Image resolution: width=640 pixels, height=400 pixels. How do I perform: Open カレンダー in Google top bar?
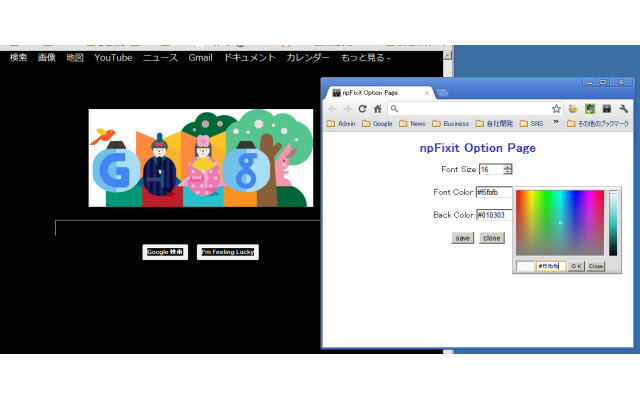tap(308, 58)
